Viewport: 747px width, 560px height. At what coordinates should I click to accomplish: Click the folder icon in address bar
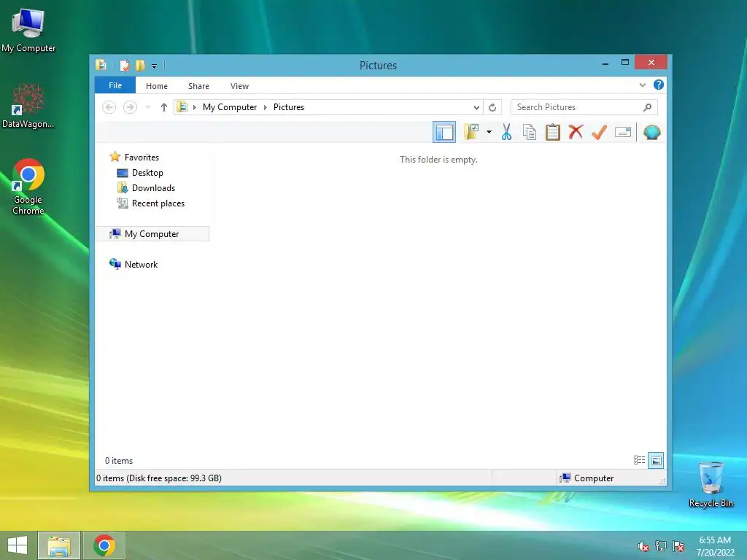(x=182, y=107)
